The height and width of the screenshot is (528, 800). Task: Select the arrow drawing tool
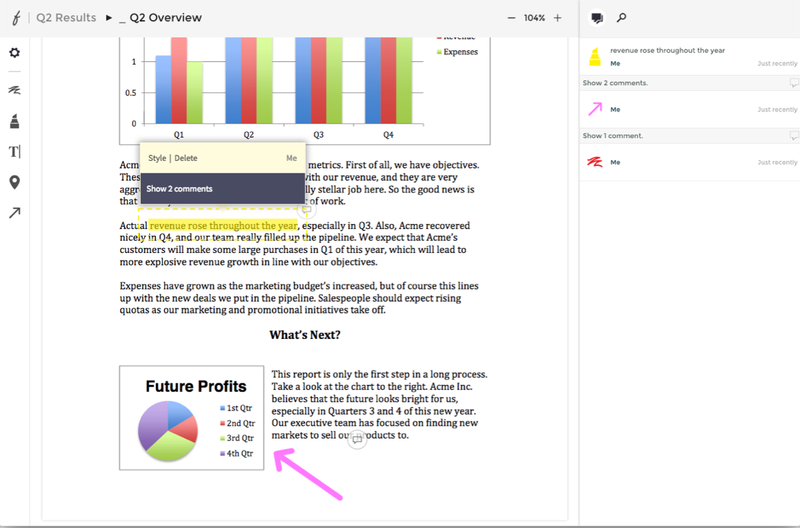point(14,213)
